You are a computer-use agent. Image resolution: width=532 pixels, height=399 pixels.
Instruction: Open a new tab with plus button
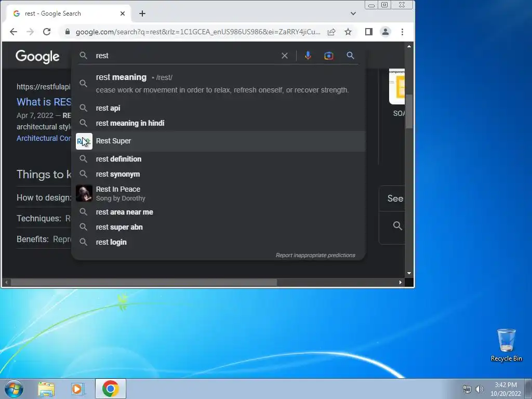(142, 14)
